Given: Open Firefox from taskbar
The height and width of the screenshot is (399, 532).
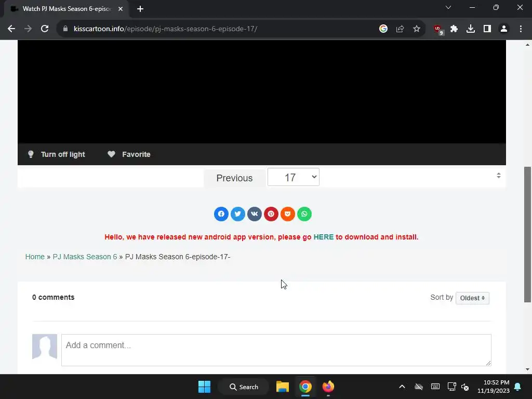Looking at the screenshot, I should pos(328,387).
